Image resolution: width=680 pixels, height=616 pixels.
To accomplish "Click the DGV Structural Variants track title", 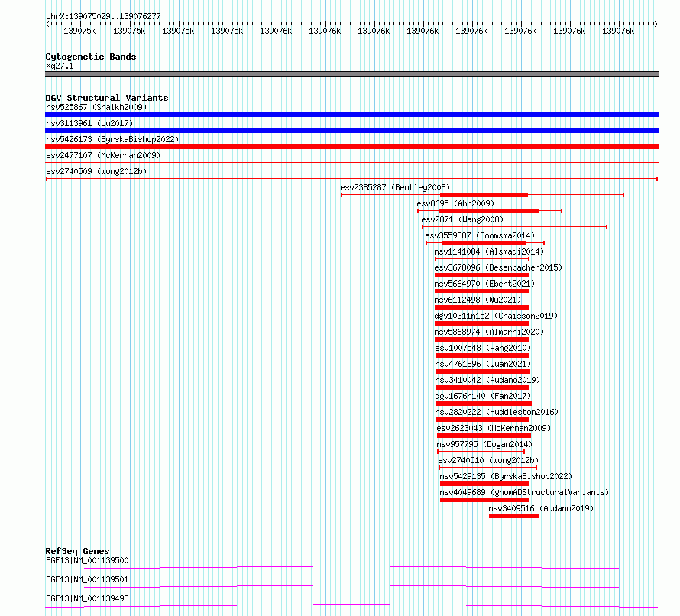I will coord(107,98).
